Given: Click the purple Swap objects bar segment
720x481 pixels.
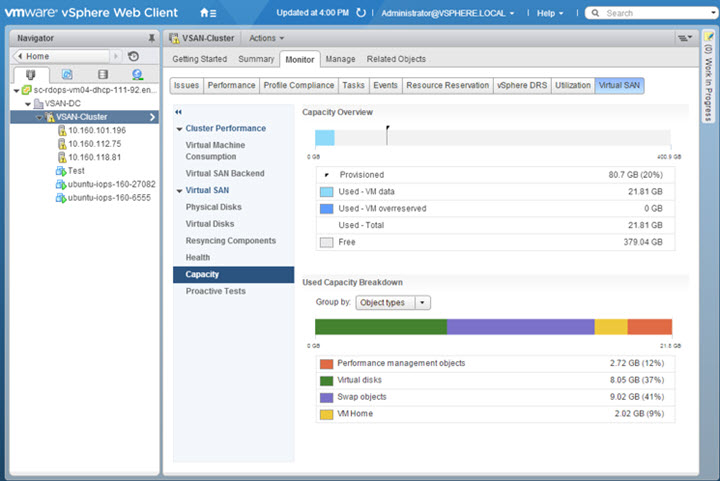Looking at the screenshot, I should (x=520, y=327).
